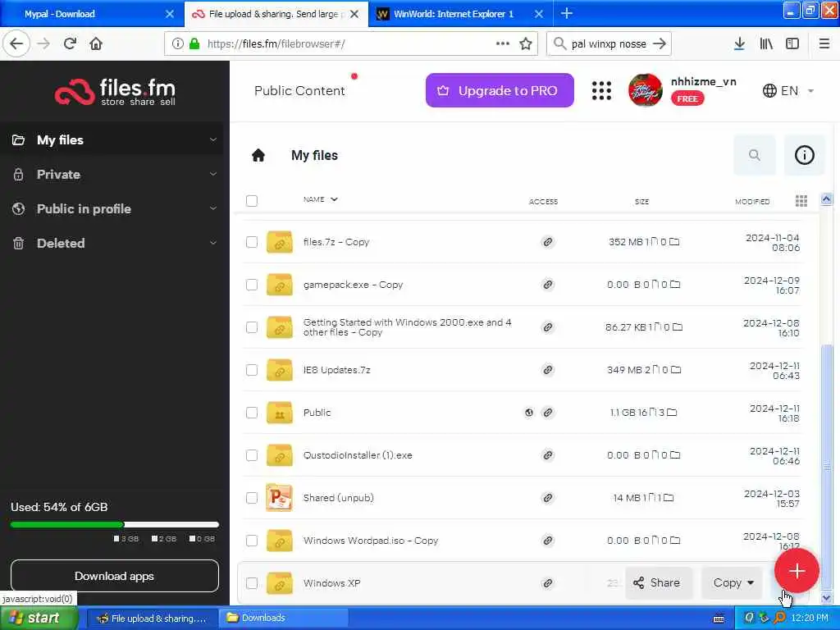Click link icon for IE8 Updates.7z
This screenshot has width=840, height=630.
click(547, 370)
